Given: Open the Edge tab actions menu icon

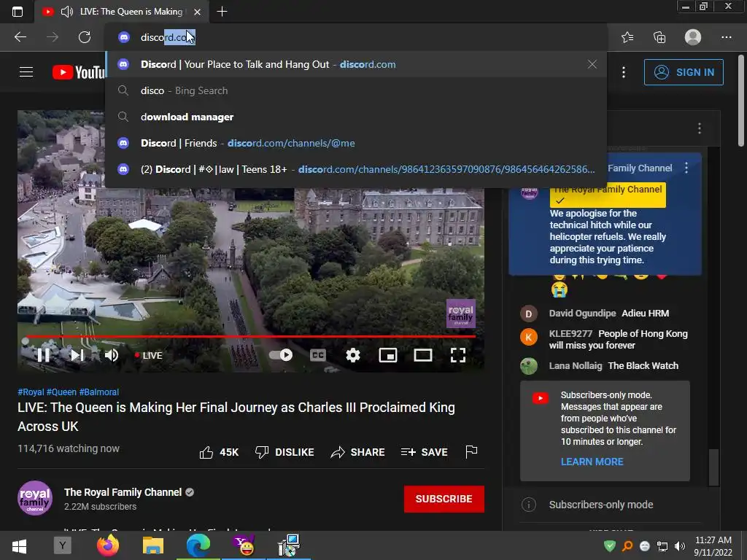Looking at the screenshot, I should tap(18, 12).
